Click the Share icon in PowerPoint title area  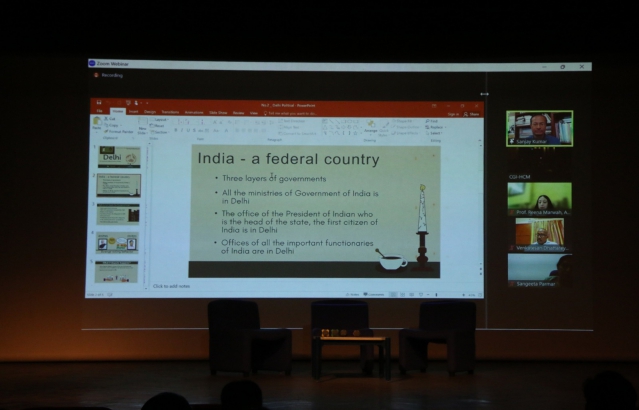[471, 115]
